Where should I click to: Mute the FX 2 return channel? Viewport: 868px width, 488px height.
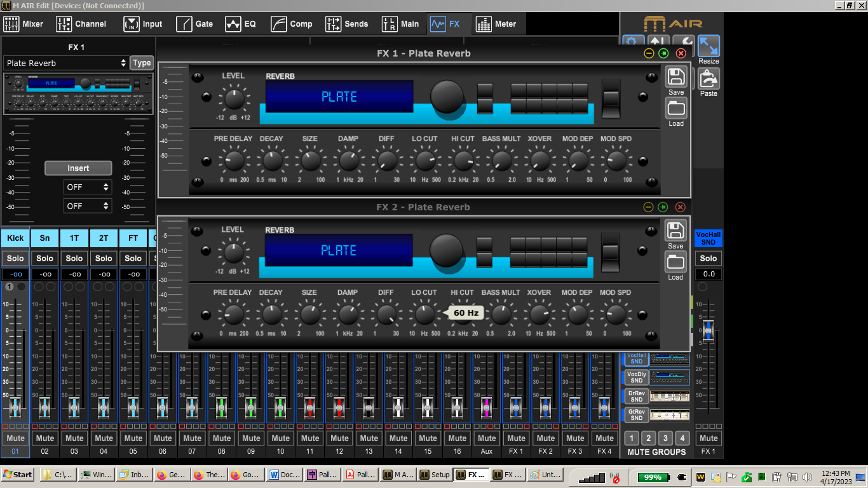tap(545, 438)
